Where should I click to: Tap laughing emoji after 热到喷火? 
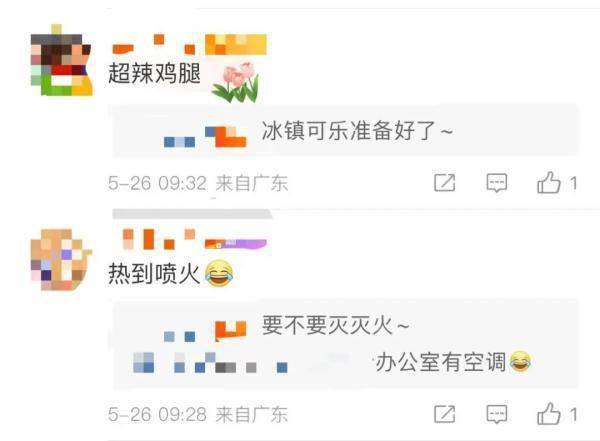(x=219, y=273)
